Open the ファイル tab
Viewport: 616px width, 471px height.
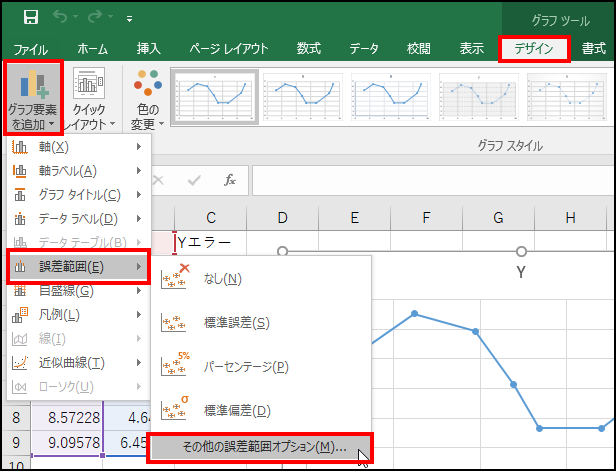pos(31,49)
